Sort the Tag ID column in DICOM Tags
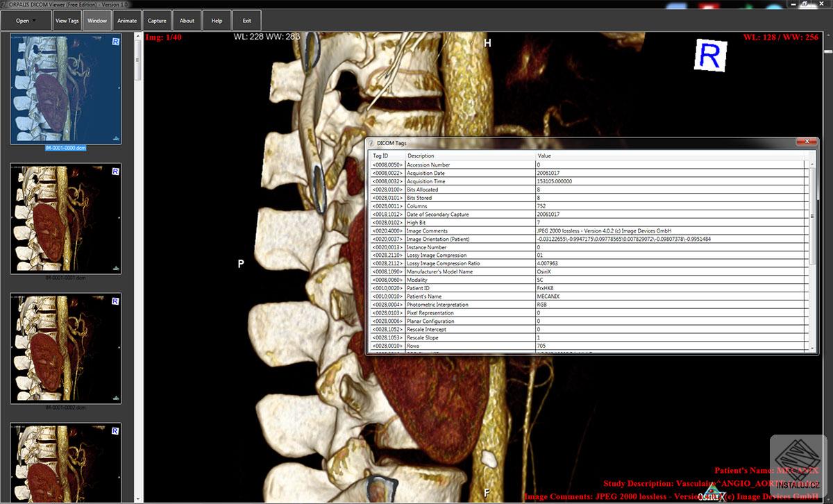The height and width of the screenshot is (504, 833). click(x=382, y=156)
